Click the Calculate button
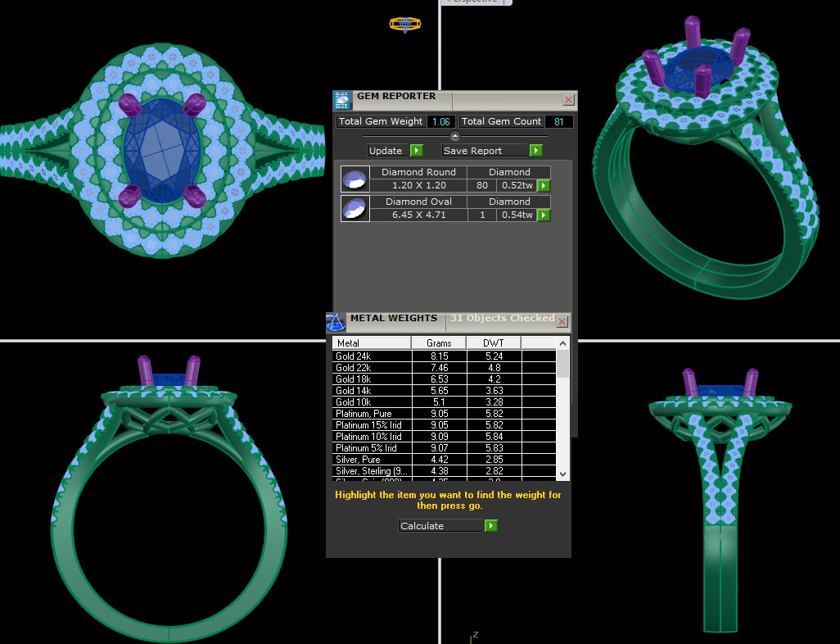 [x=448, y=526]
